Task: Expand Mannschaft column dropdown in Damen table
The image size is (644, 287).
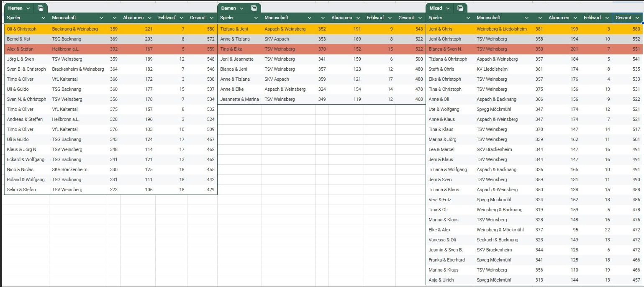Action: (310, 18)
